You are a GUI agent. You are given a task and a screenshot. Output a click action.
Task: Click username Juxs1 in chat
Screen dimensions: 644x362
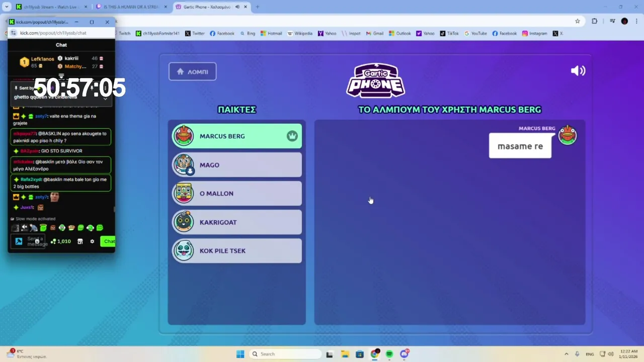[27, 207]
